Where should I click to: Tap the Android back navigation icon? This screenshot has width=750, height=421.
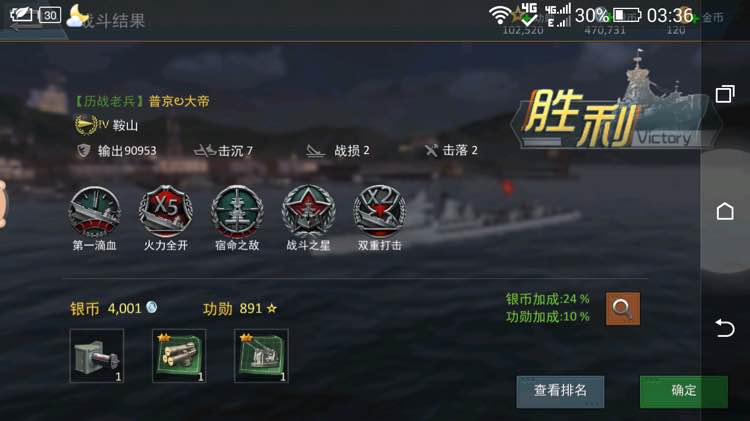tap(725, 328)
